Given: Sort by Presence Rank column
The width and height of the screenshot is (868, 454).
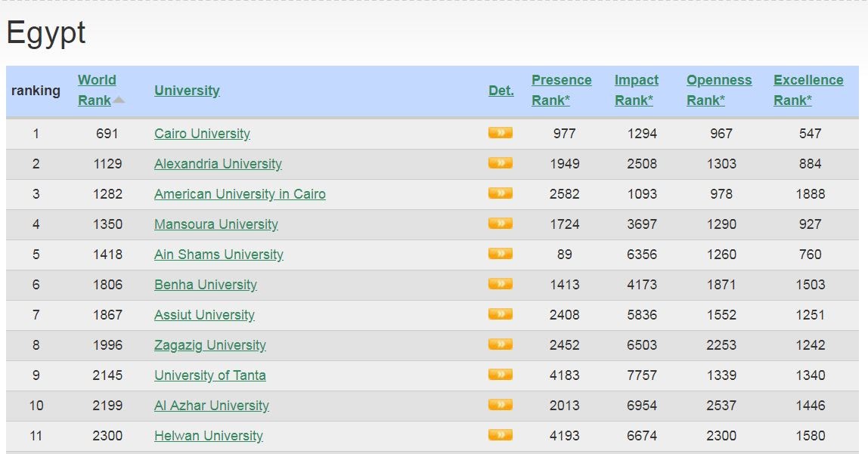Looking at the screenshot, I should [x=561, y=90].
